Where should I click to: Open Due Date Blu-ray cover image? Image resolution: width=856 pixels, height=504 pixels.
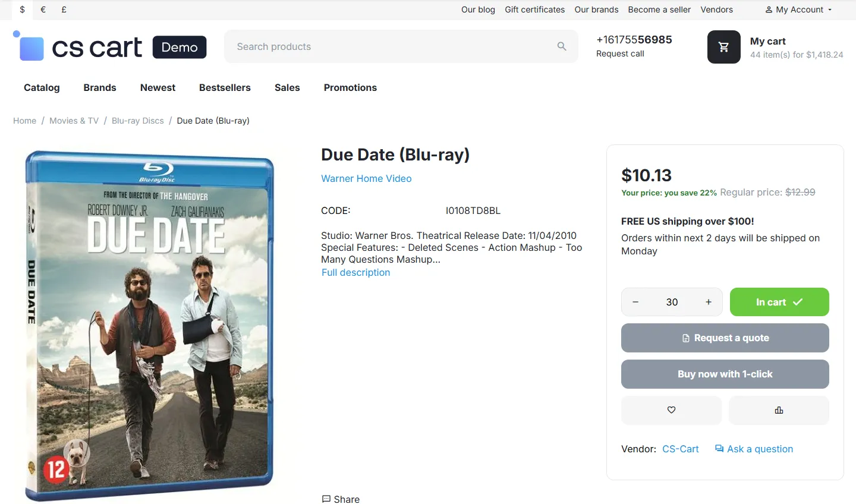coord(149,326)
